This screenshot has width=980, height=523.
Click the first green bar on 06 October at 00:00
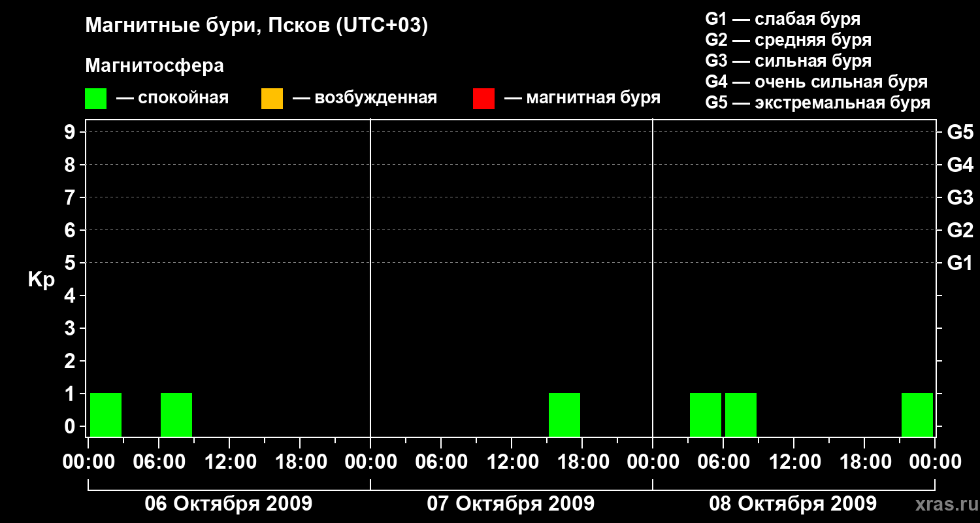[x=106, y=414]
